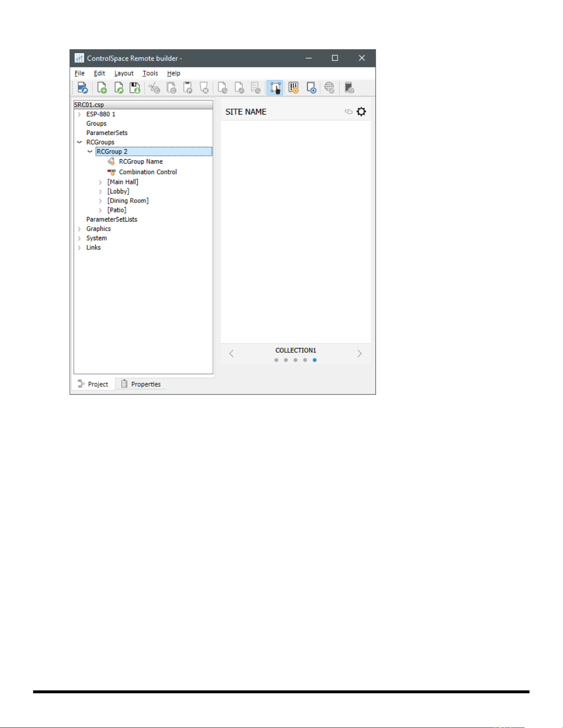Screen dimensions: 563x728
Task: Click the undo toolbar icon
Action: pos(223,88)
